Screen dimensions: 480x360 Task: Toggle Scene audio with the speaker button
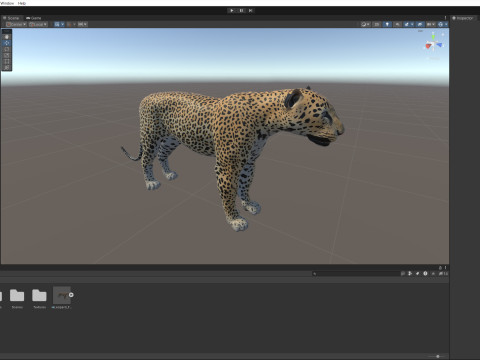tap(397, 24)
